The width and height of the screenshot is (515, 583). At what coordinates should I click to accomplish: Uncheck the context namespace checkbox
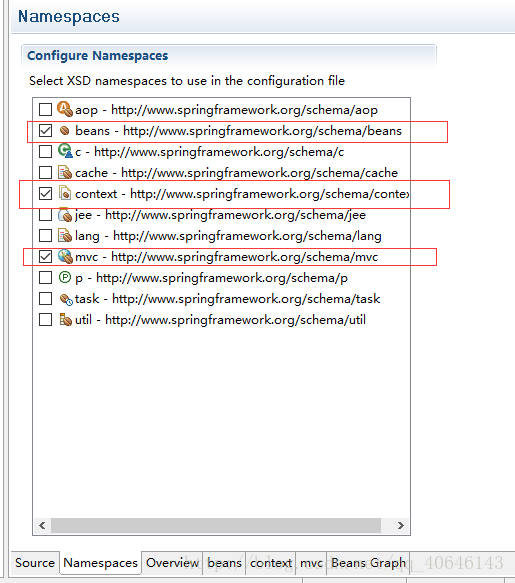(45, 193)
